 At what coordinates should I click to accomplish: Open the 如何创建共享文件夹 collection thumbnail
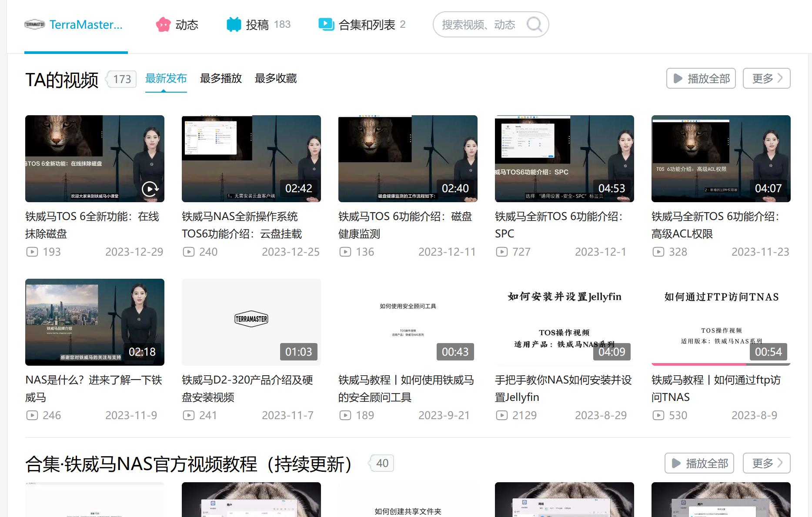tap(408, 500)
